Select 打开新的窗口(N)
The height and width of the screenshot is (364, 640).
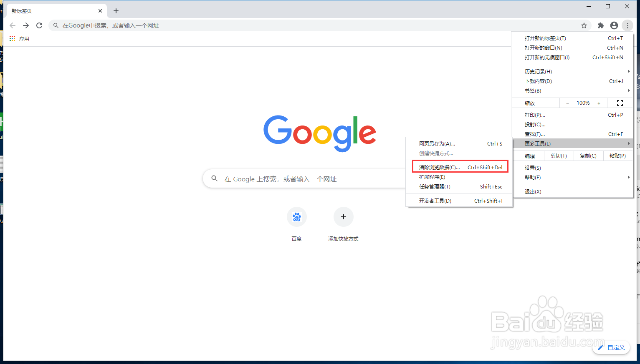572,48
